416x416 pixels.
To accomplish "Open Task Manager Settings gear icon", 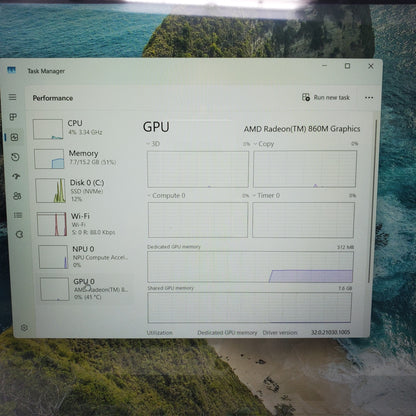I will point(24,328).
